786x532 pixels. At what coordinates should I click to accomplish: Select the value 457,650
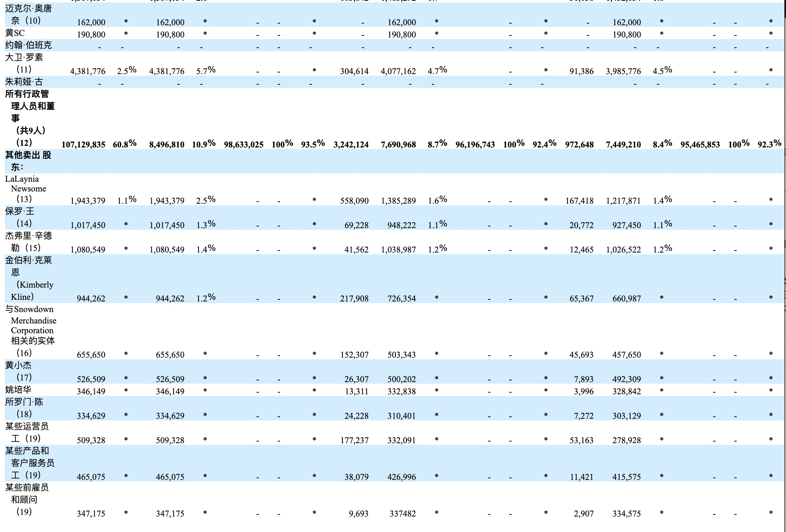click(x=627, y=355)
